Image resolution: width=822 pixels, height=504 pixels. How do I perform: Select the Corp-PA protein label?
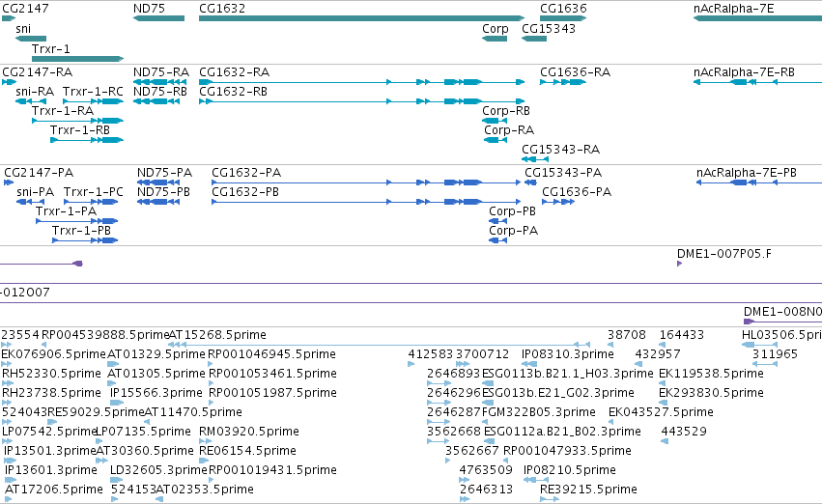tap(513, 231)
